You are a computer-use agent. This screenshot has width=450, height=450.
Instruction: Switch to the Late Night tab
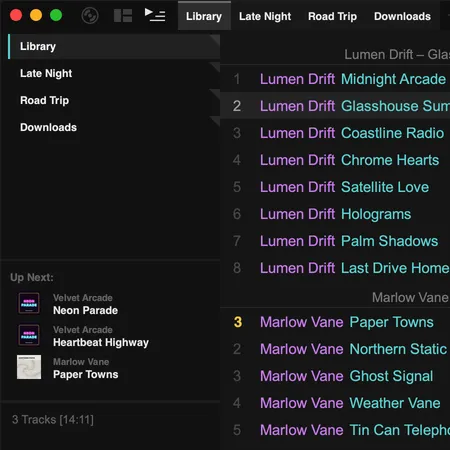[265, 16]
